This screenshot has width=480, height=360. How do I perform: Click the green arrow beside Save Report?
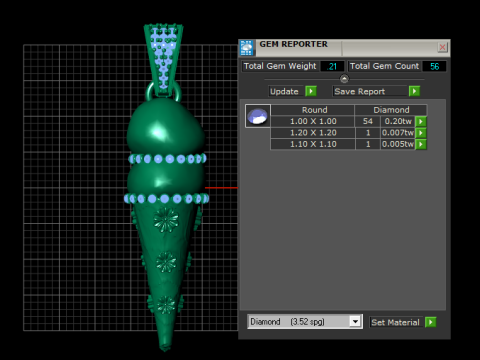tap(414, 91)
